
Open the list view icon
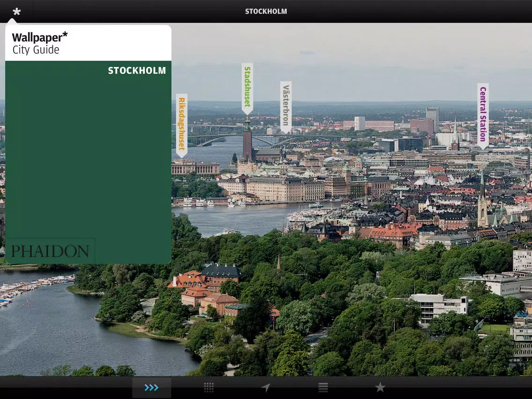(x=323, y=387)
